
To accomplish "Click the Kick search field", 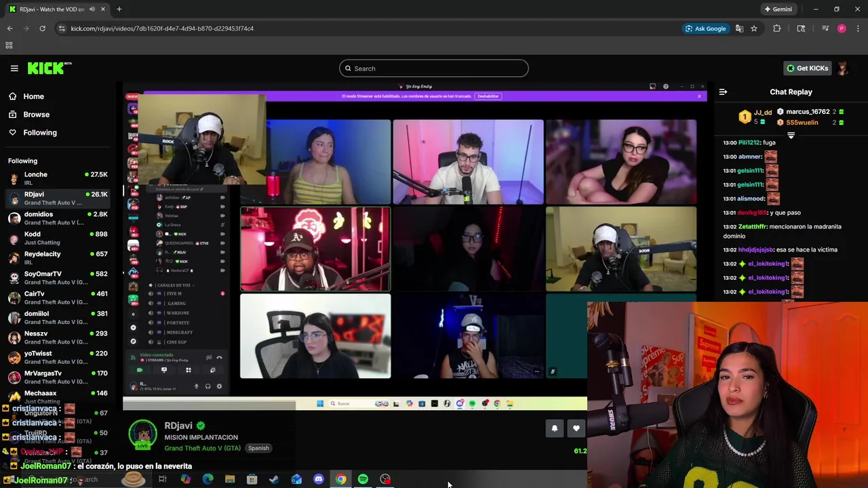I will pyautogui.click(x=434, y=68).
